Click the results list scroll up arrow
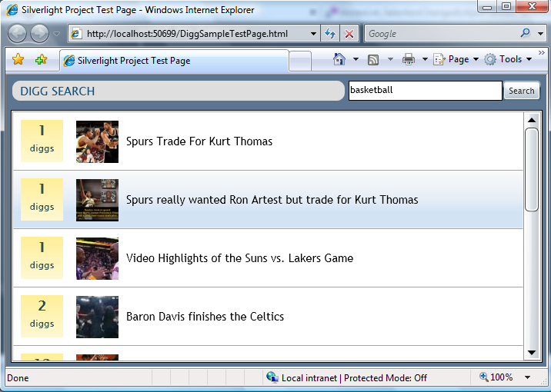 coord(532,120)
